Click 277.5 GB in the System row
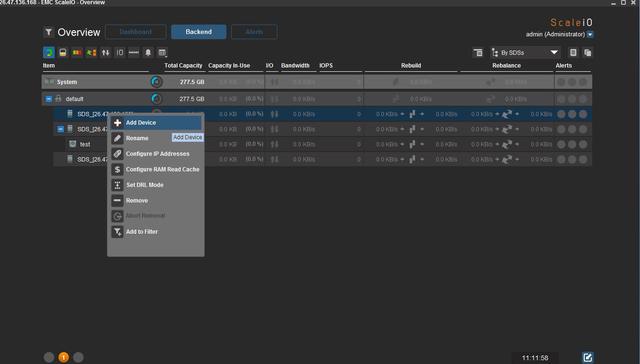 192,82
